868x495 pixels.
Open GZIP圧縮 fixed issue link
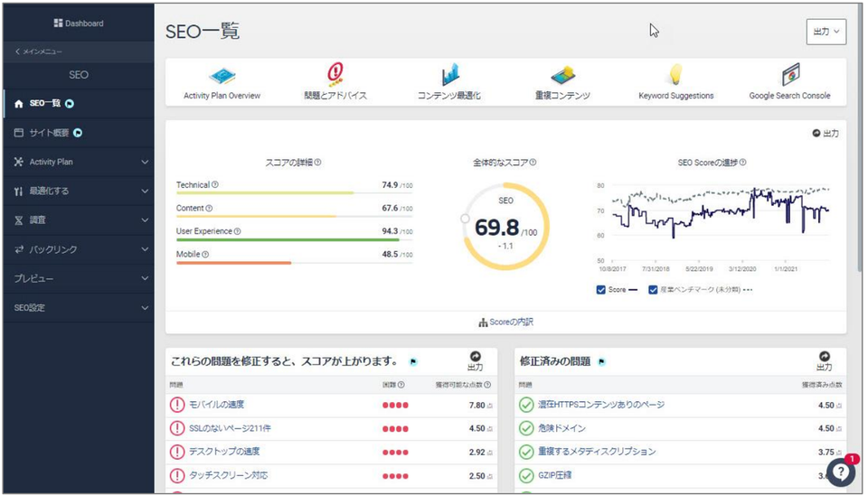(x=554, y=476)
